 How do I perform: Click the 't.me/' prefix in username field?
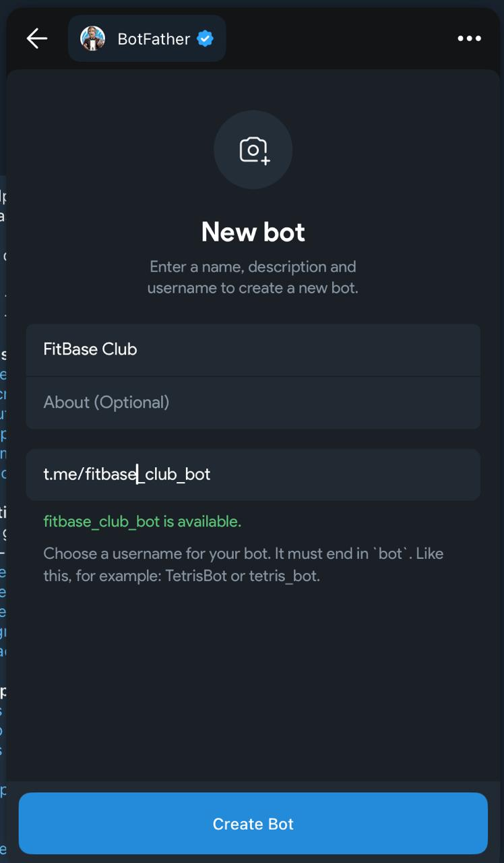[x=63, y=475]
